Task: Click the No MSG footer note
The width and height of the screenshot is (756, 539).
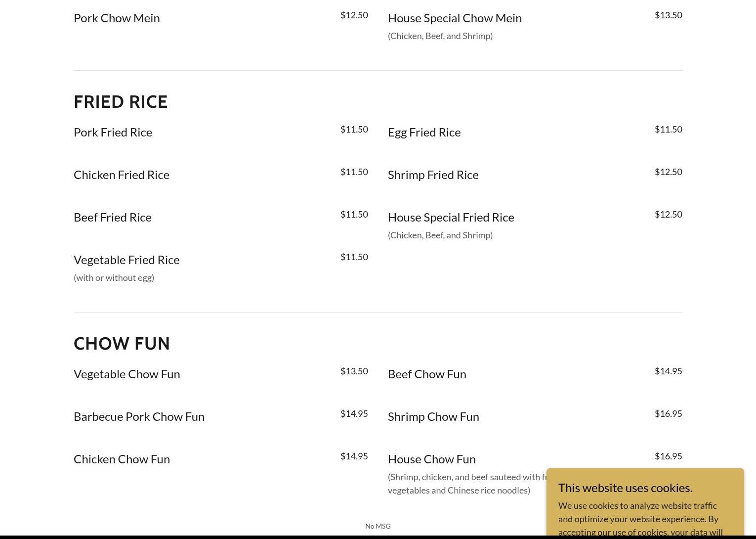Action: click(x=378, y=526)
